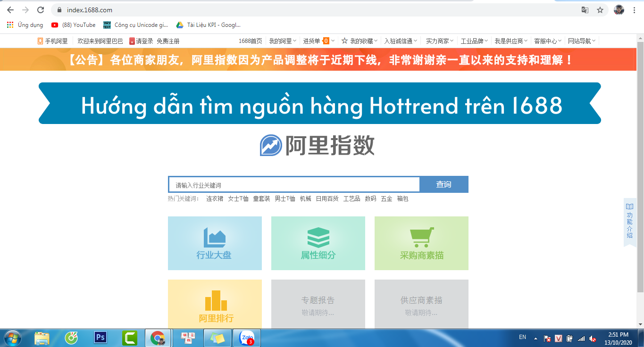644x347 pixels.
Task: Open the Công cụ Unicode bookmark
Action: (x=136, y=25)
